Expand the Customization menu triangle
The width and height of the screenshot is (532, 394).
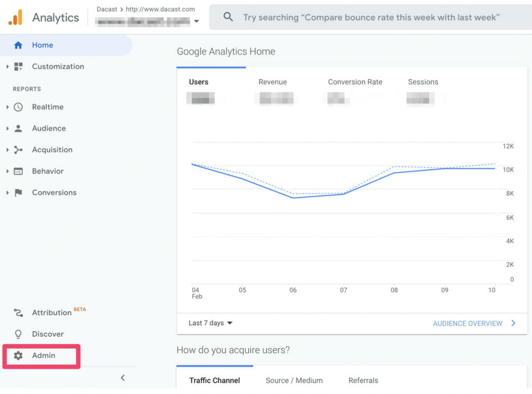[7, 67]
